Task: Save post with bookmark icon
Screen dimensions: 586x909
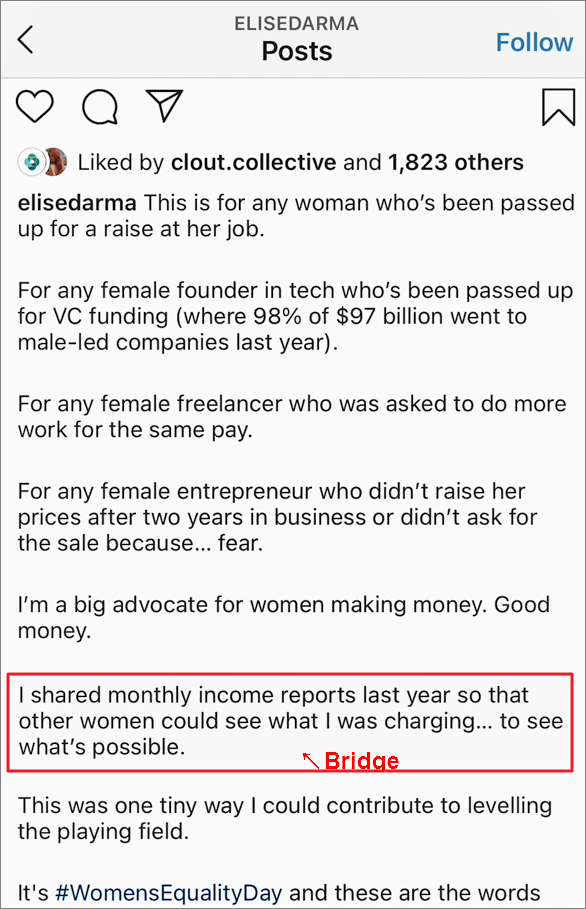Action: (559, 107)
